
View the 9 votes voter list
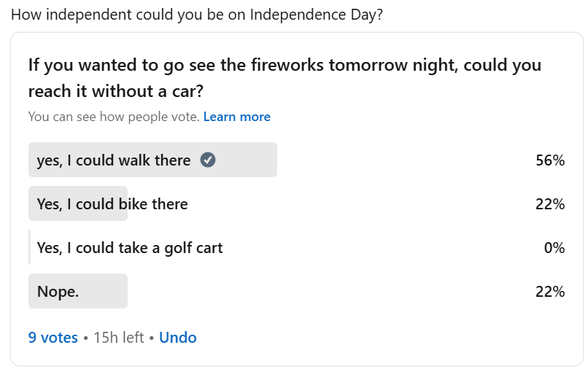point(53,338)
